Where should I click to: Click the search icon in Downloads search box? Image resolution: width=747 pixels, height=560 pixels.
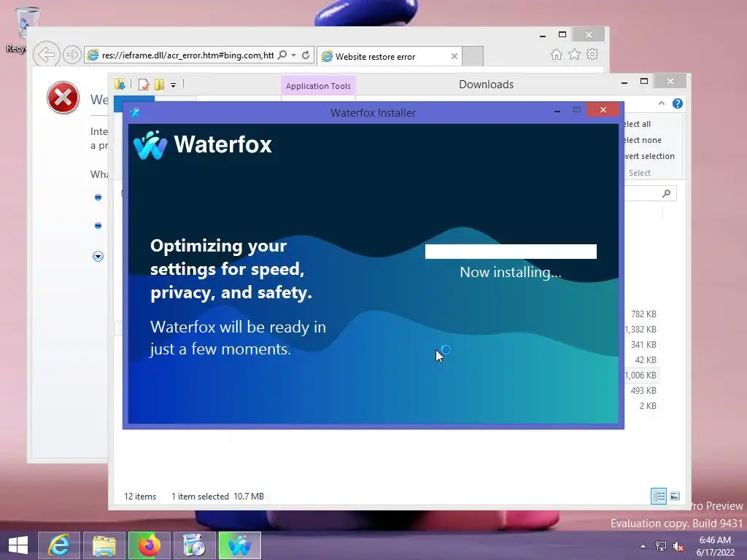[x=667, y=192]
